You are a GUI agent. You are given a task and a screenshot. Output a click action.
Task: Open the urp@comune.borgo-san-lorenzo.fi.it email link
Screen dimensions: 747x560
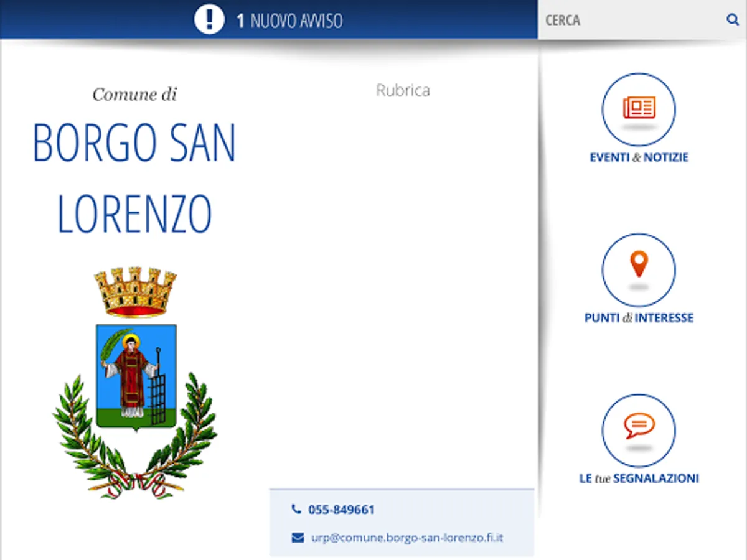pos(407,538)
